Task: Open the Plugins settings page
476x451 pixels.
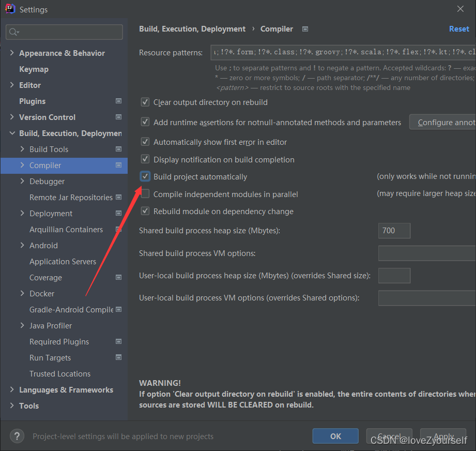Action: pos(32,101)
